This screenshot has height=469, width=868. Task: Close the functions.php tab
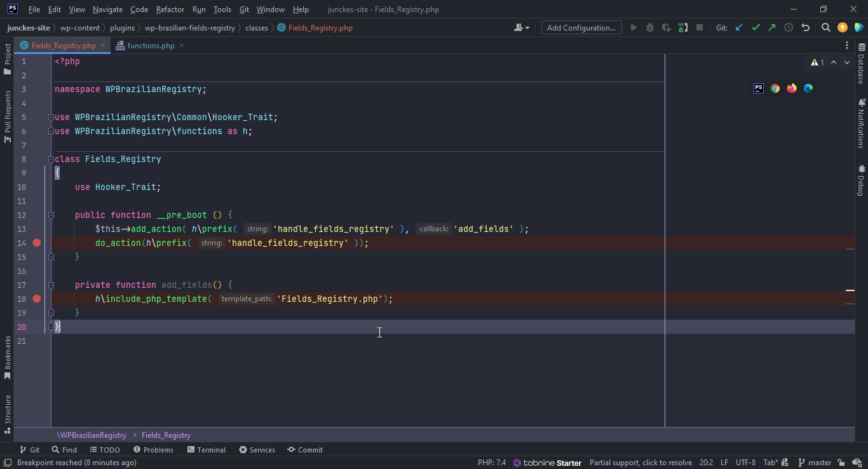click(x=182, y=45)
